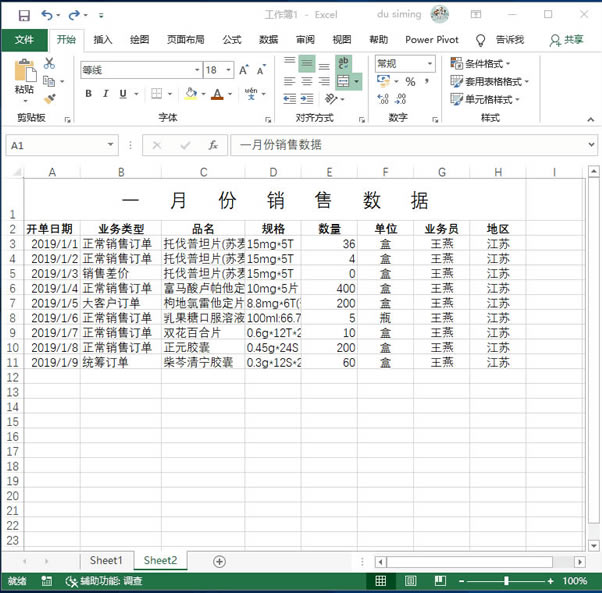Viewport: 602px width, 593px height.
Task: Add a new sheet with plus button
Action: click(219, 562)
